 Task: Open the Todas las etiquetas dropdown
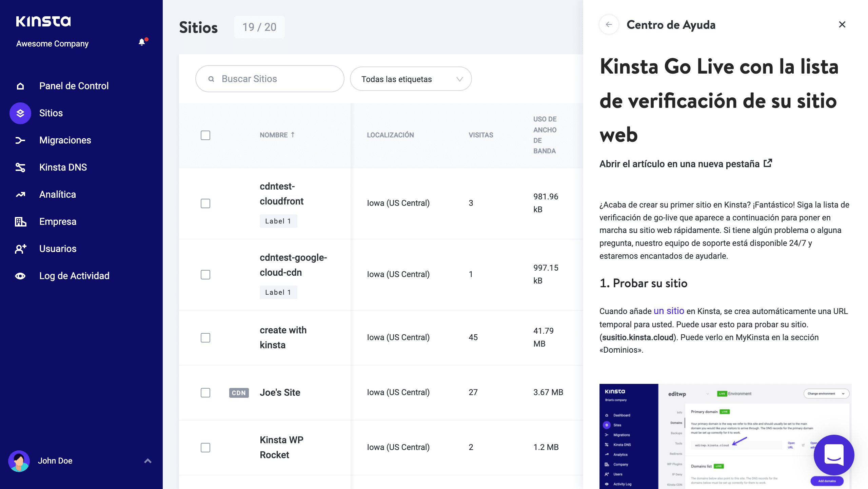[411, 79]
